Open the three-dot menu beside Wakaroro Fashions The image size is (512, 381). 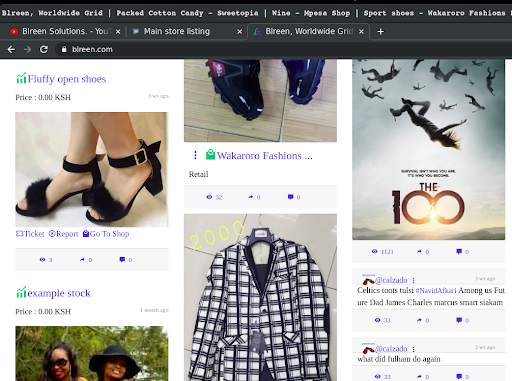tap(195, 155)
